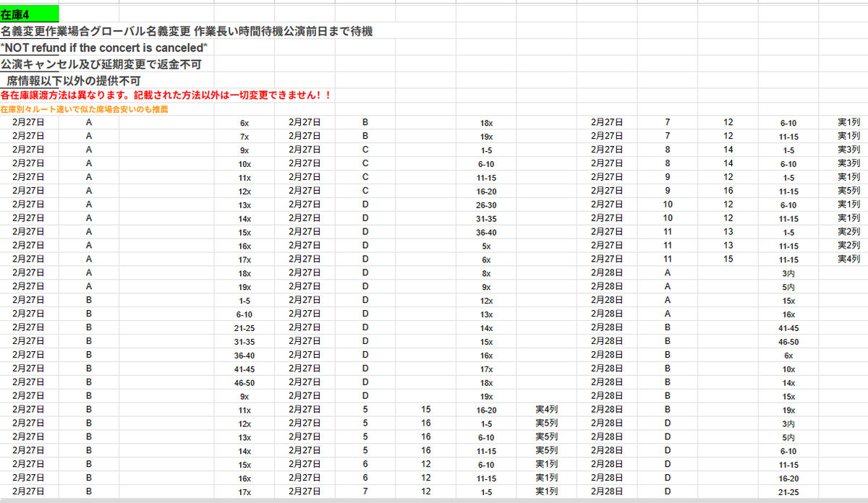Select "実5列" in the 9, 16, 11-15 row
The height and width of the screenshot is (503, 868).
pos(848,192)
